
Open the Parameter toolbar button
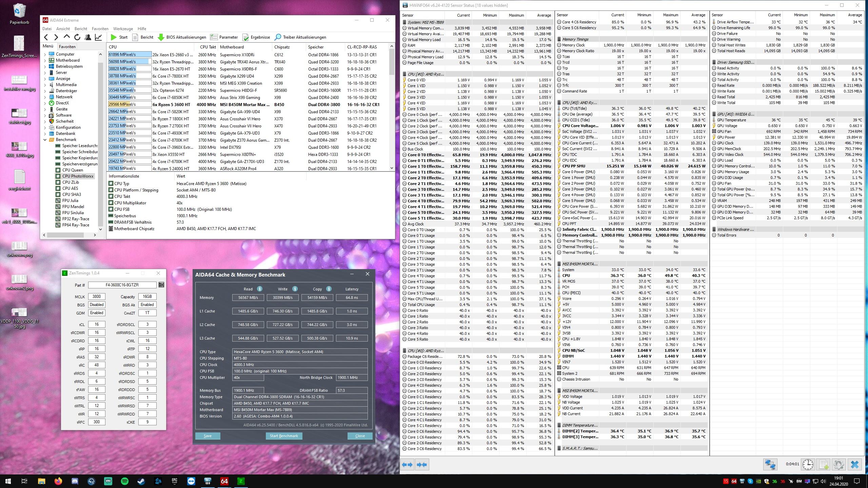224,37
